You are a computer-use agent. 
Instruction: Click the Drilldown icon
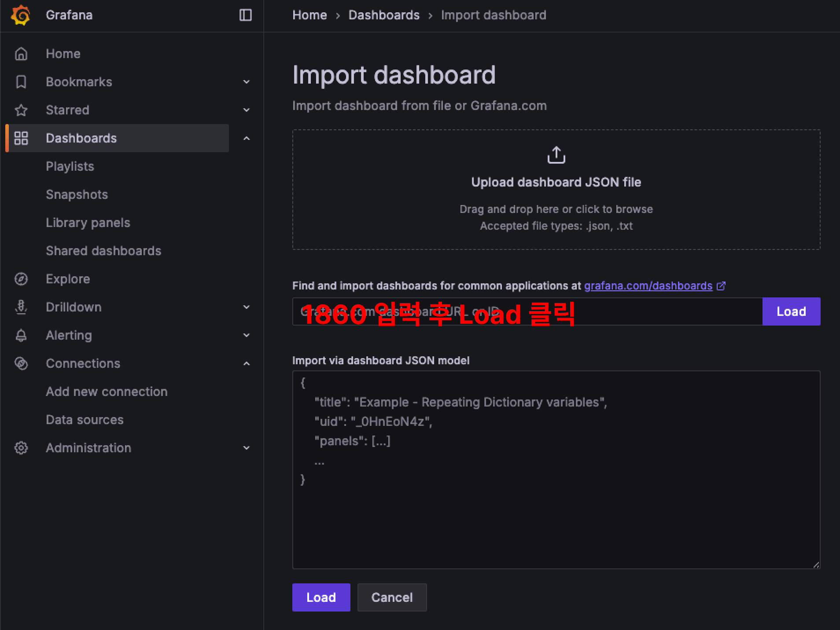tap(21, 307)
